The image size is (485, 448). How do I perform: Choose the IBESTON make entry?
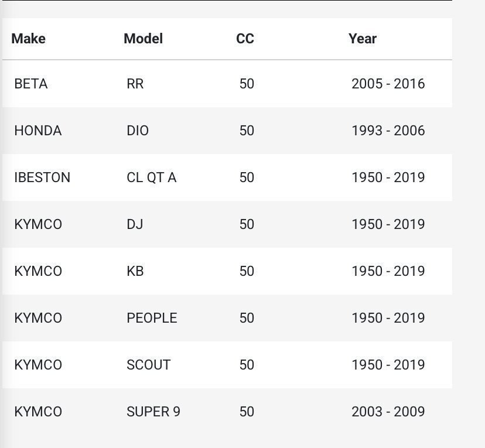point(42,177)
